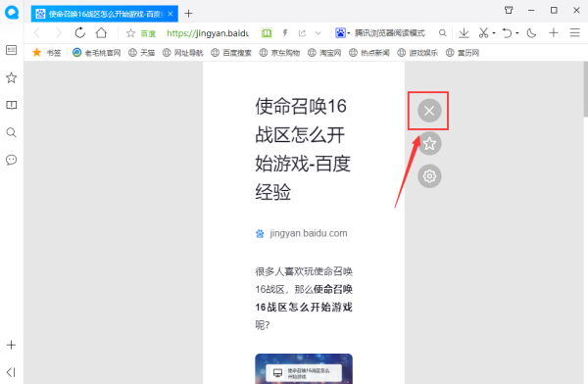Open the hamburger main menu
The height and width of the screenshot is (384, 588).
[x=575, y=33]
